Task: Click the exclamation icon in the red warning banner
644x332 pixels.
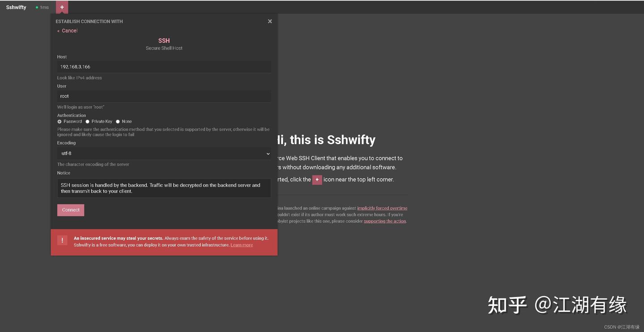Action: [x=62, y=240]
